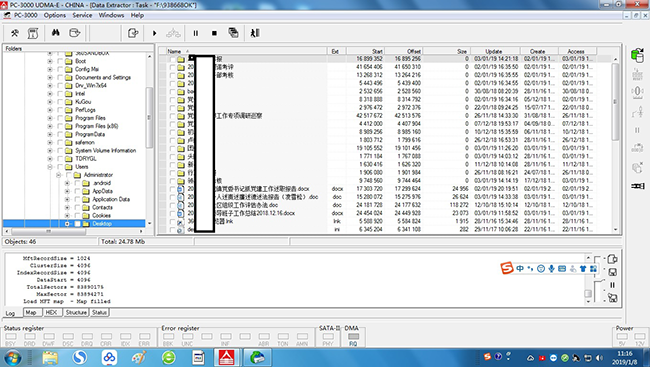650x367 pixels.
Task: Tick the checkbox beside Desktop folder
Action: (78, 224)
